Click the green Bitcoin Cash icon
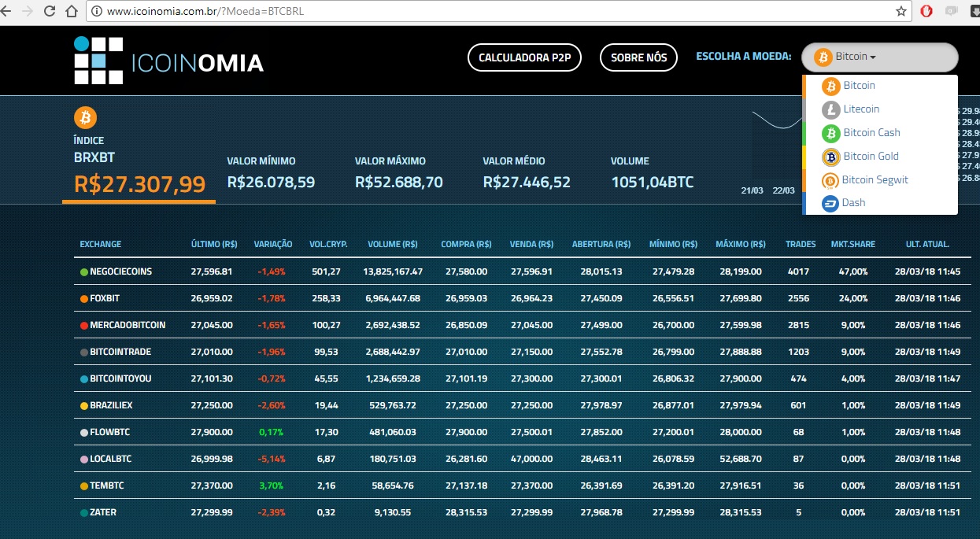The height and width of the screenshot is (539, 980). point(830,133)
